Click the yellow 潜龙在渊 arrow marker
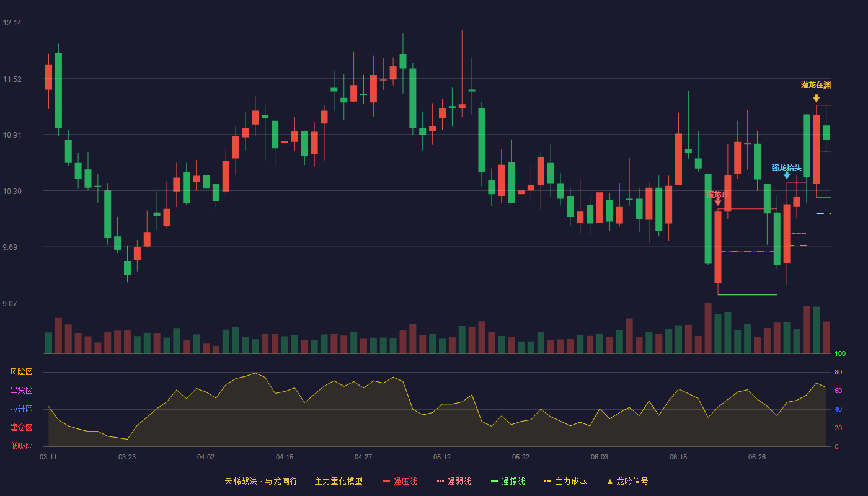 (x=816, y=98)
